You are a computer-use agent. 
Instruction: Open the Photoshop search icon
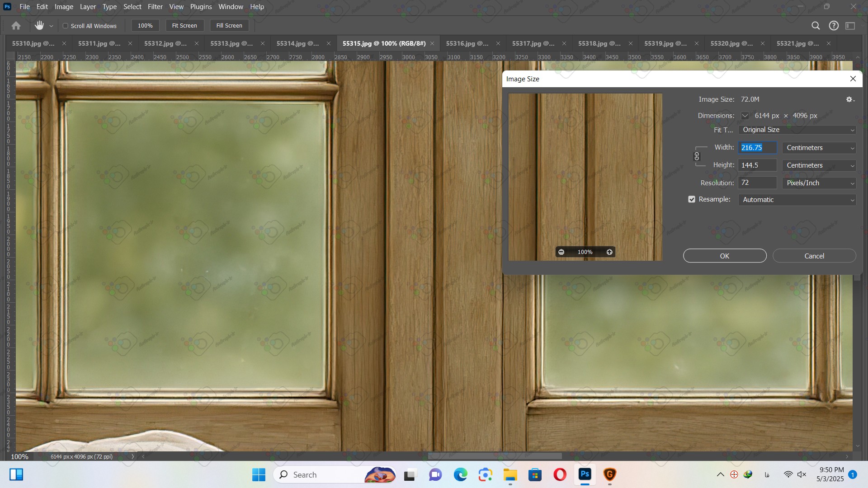[816, 26]
